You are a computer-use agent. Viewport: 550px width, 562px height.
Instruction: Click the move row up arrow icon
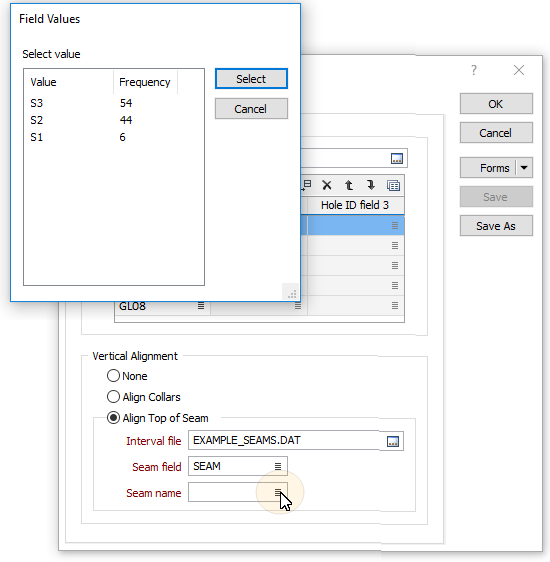pos(349,185)
